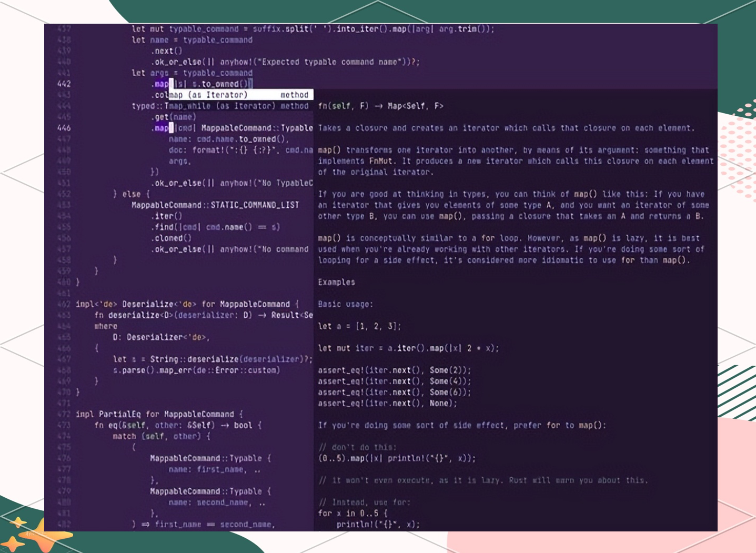
Task: Click the "fn eq(&self, other: &Self)" line
Action: pos(178,425)
